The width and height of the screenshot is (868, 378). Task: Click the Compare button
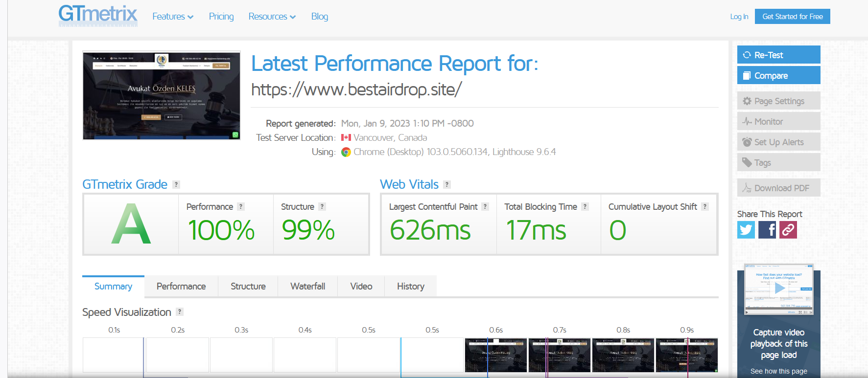779,75
